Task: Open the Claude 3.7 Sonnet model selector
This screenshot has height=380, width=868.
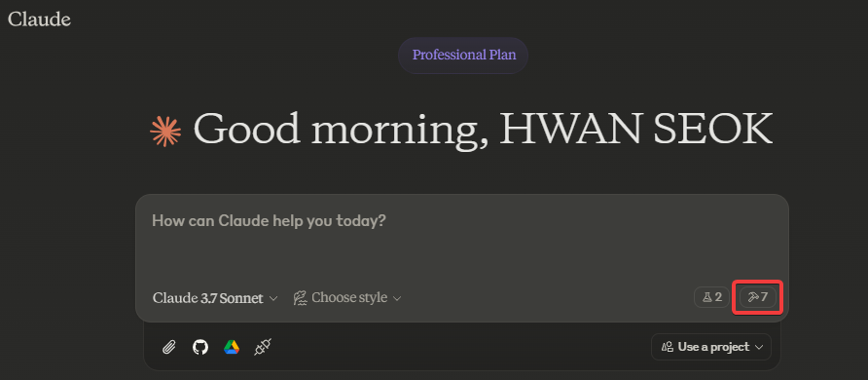Action: (x=215, y=298)
